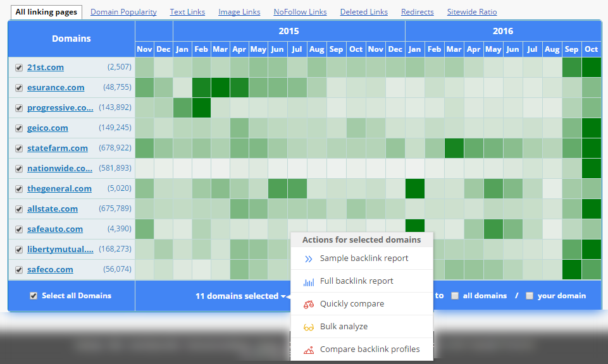Uncheck the Select all Domains checkbox
608x364 pixels.
tap(34, 296)
